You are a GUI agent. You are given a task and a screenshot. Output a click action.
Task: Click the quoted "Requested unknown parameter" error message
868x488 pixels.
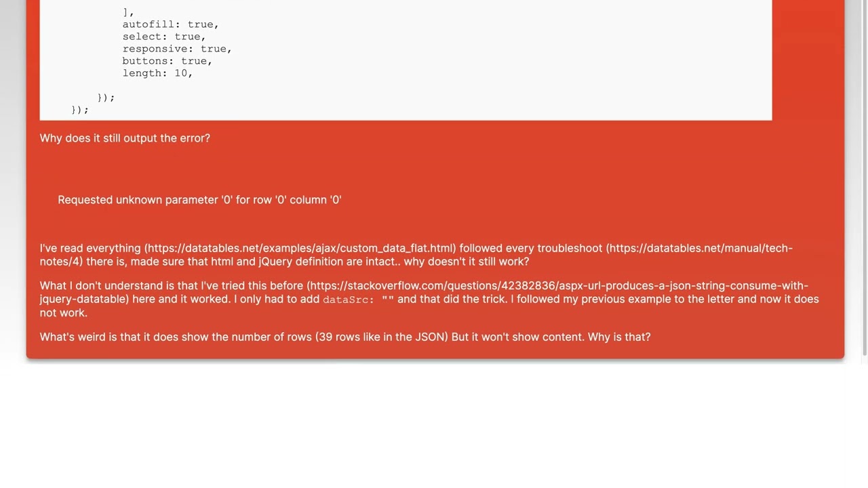[199, 200]
